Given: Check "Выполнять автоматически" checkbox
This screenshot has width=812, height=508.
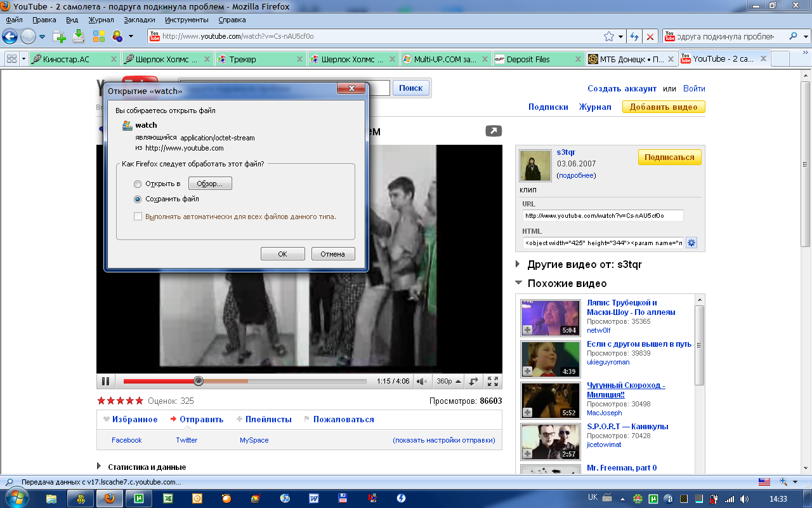Looking at the screenshot, I should tap(138, 217).
